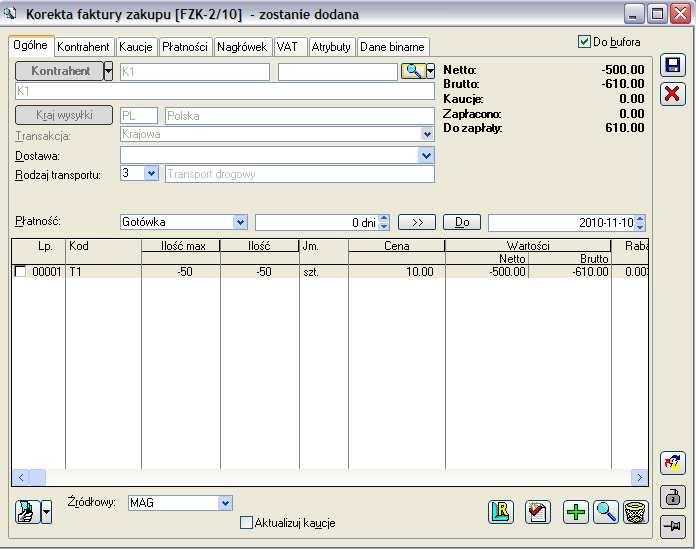Image resolution: width=696 pixels, height=549 pixels.
Task: Close the Korekta faktury zakupu window
Action: (x=680, y=14)
